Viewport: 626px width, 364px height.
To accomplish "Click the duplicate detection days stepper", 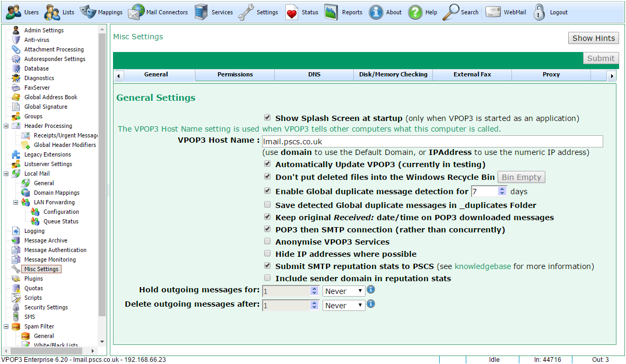I will tap(502, 192).
